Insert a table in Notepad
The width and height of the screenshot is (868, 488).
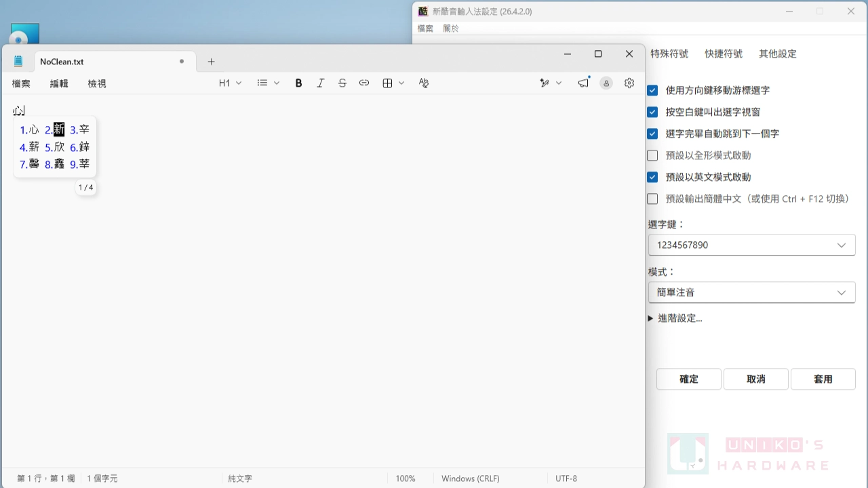tap(387, 83)
